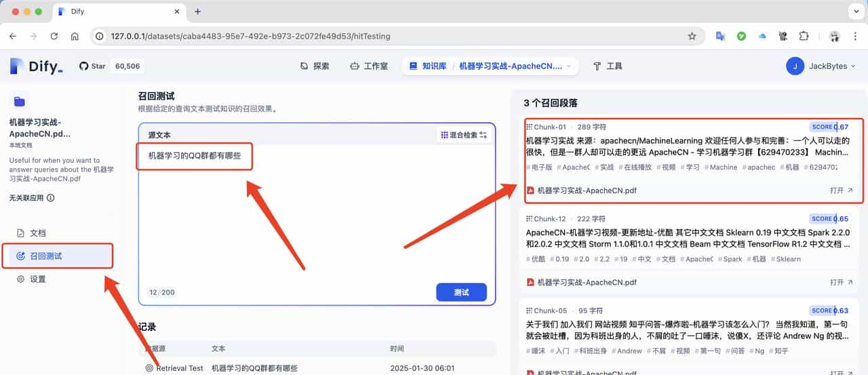Click the record time 2025-01-30 06:01
Viewport: 868px width, 375px height.
click(x=422, y=368)
